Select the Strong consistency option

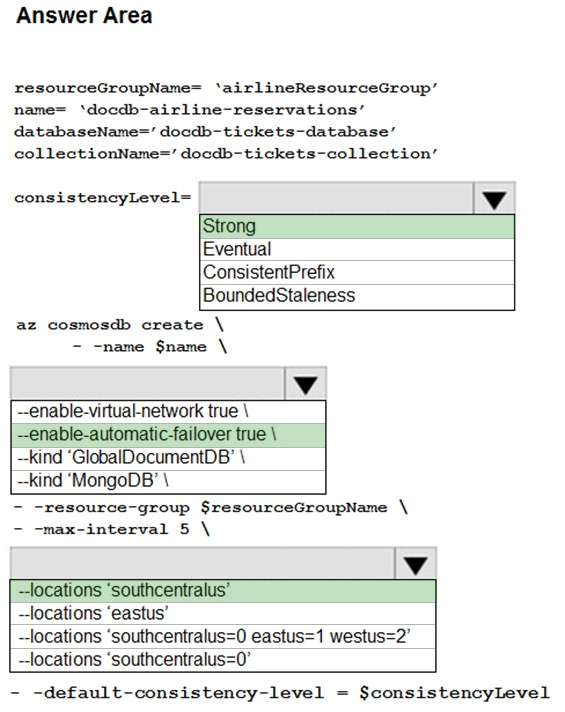pos(357,226)
